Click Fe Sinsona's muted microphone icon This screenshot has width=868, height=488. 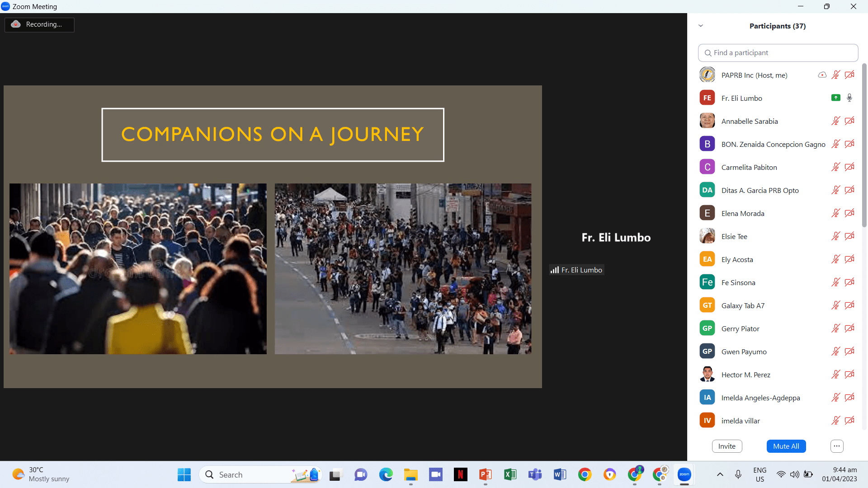835,282
